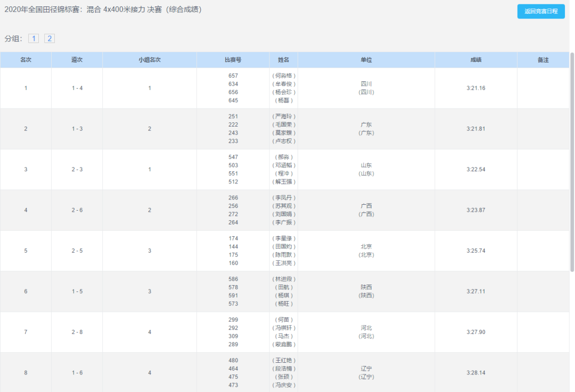
Task: Click the 山东 team unit cell
Action: click(366, 169)
